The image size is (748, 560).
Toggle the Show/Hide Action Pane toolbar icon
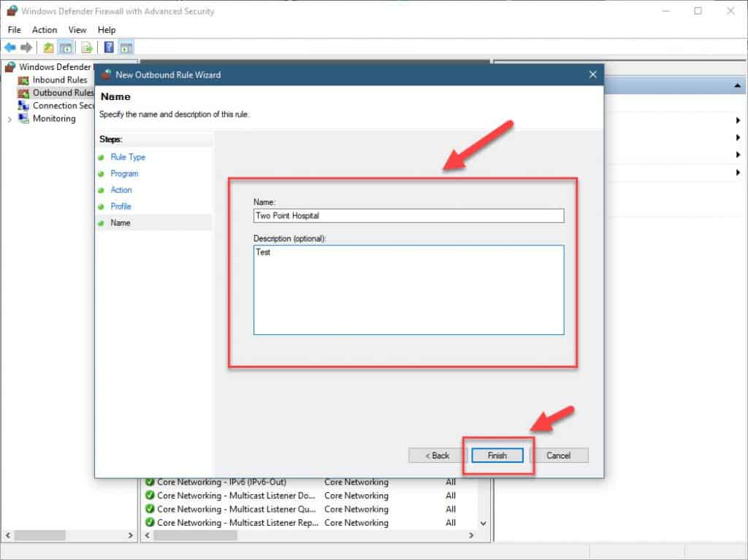(125, 47)
